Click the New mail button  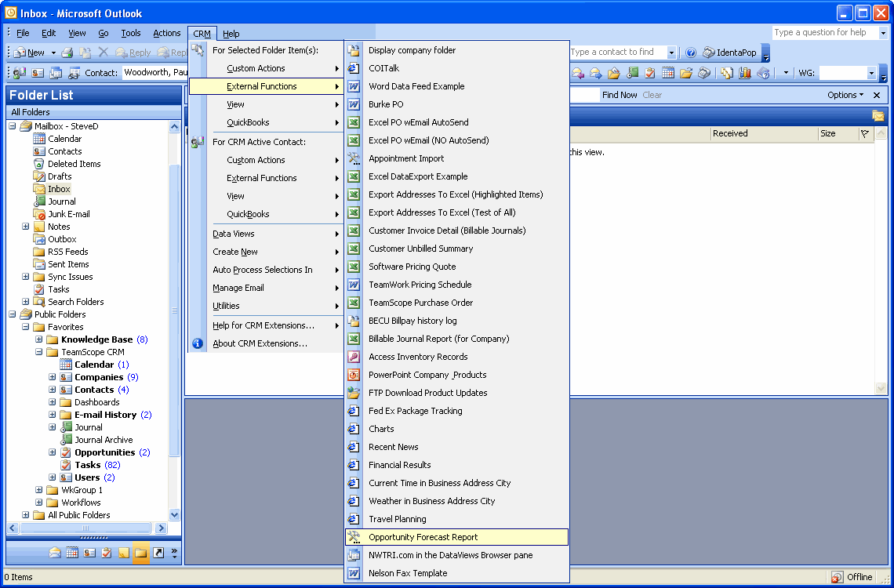point(30,53)
